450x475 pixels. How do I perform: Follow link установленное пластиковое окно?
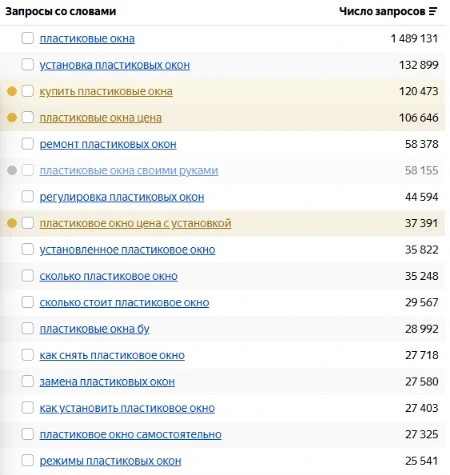tap(127, 250)
